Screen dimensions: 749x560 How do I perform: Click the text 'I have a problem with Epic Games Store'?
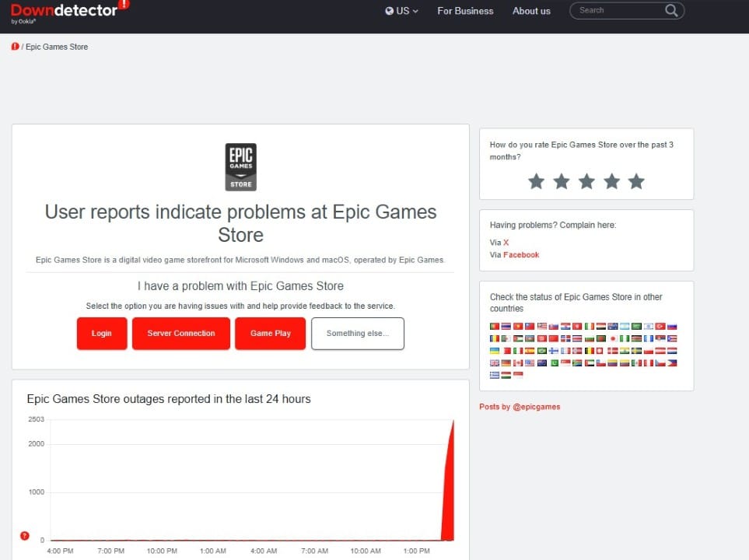tap(241, 285)
